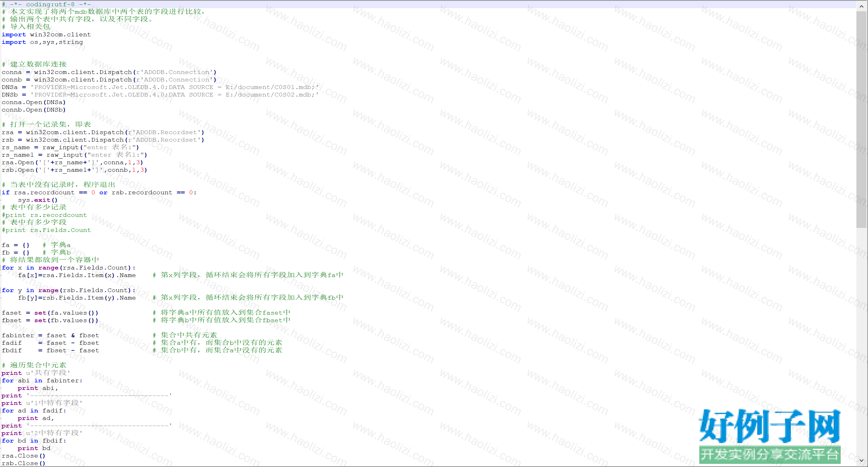
Task: Click 'rs_name1 = raw_input' line
Action: 75,155
